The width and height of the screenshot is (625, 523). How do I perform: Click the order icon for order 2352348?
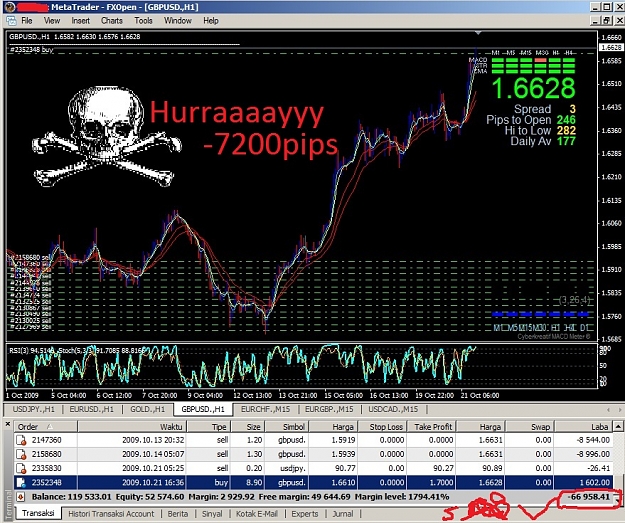point(21,483)
